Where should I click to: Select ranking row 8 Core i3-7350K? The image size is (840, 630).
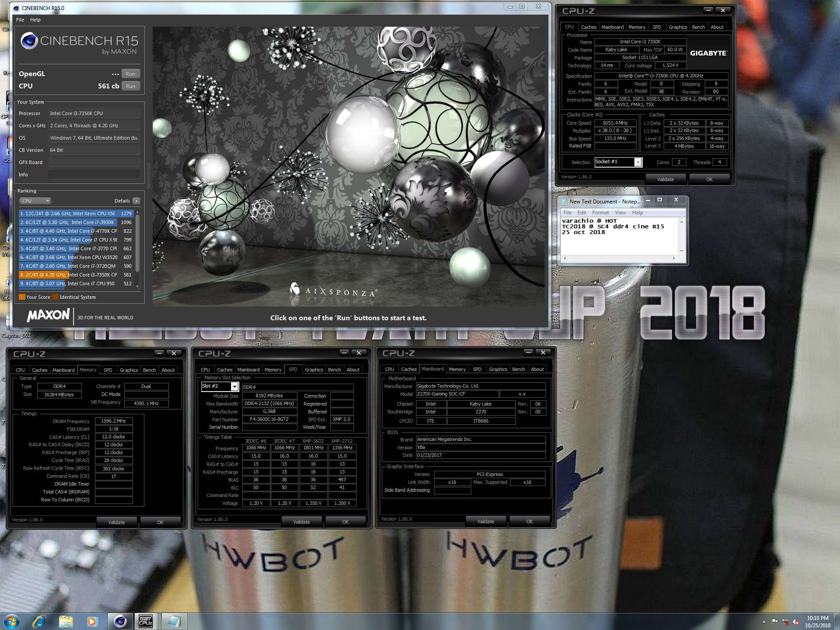pyautogui.click(x=76, y=275)
